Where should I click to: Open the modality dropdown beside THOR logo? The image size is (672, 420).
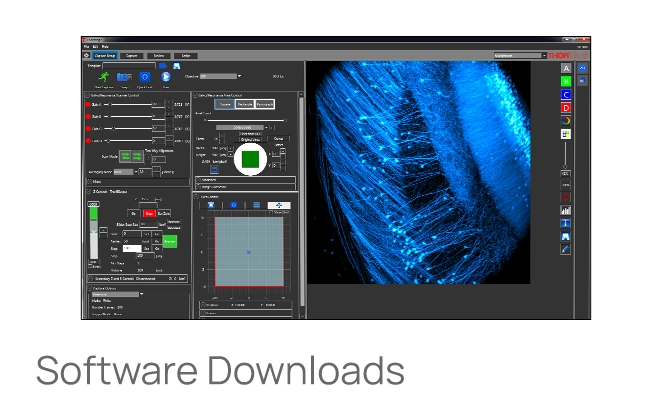(520, 56)
